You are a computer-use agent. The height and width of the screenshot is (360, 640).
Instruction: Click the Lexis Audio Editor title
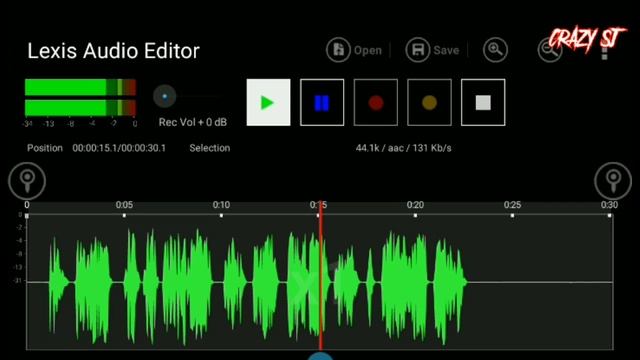click(x=113, y=51)
